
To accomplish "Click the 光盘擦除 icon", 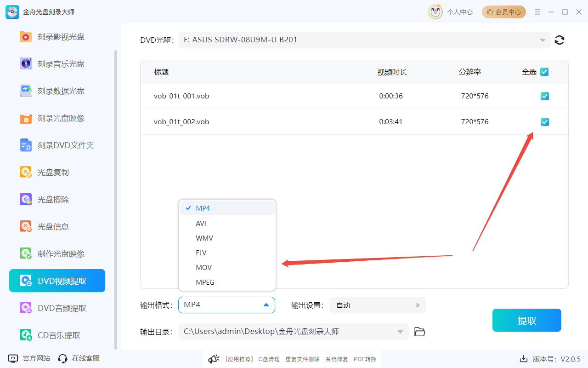I will pos(26,200).
